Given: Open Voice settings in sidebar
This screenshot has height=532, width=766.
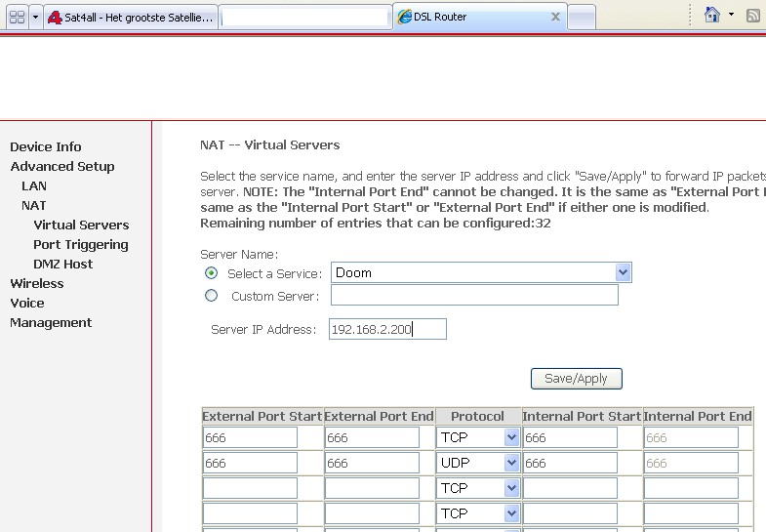Looking at the screenshot, I should tap(27, 303).
